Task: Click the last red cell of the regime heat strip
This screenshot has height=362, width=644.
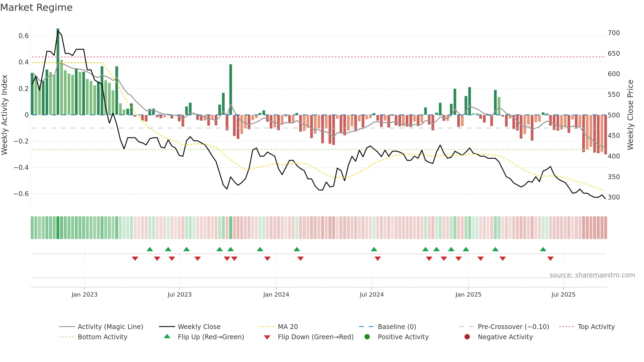Action: coord(606,228)
